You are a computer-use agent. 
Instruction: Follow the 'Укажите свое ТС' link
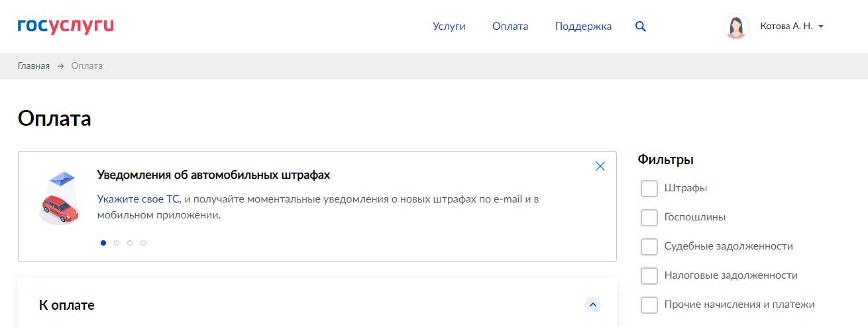click(138, 199)
